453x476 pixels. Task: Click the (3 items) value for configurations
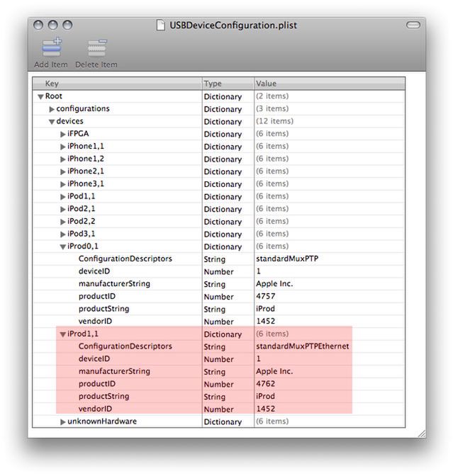(272, 108)
